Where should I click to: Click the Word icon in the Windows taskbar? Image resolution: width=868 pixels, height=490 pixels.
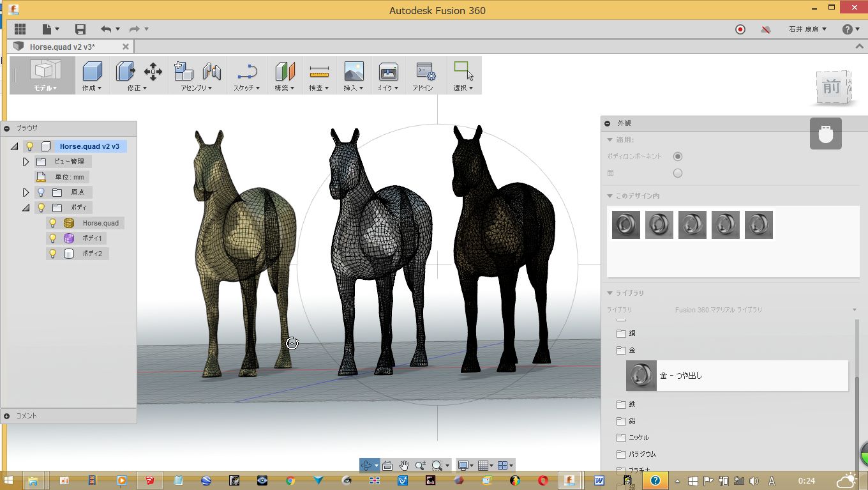pyautogui.click(x=600, y=480)
